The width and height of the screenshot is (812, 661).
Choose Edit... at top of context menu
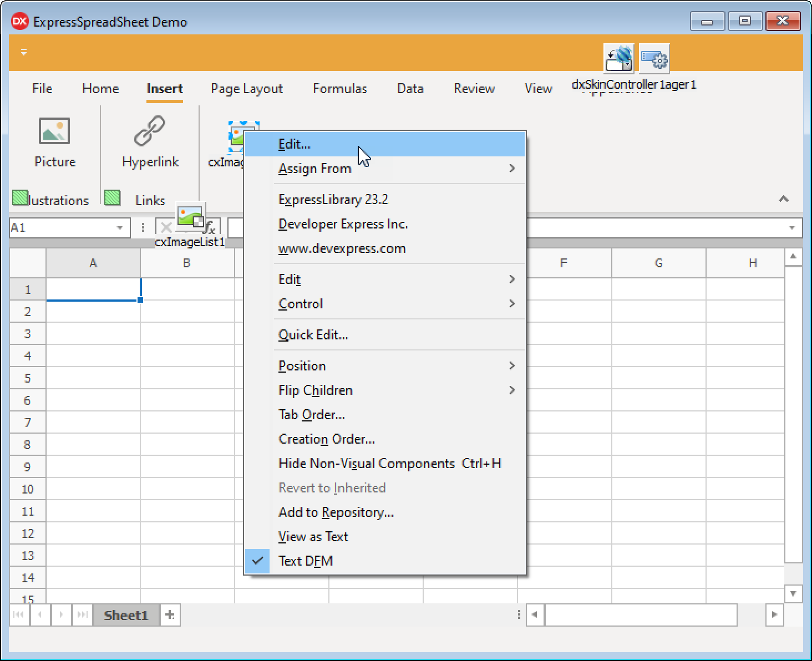click(x=294, y=144)
